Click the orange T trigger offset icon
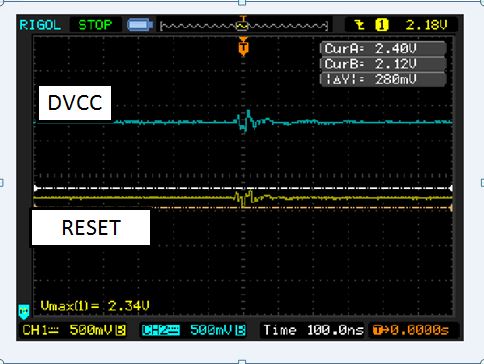Viewport: 484px width, 364px height. tap(377, 330)
